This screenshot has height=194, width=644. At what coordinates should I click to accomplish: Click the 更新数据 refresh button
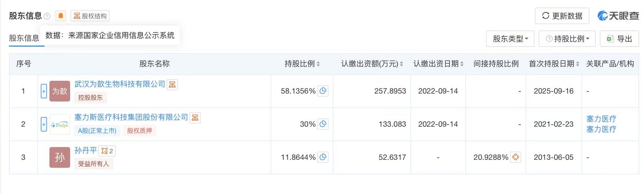tap(562, 16)
